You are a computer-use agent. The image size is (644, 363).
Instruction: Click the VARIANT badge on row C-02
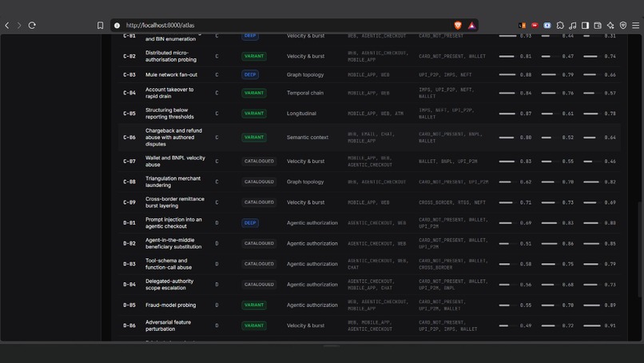click(254, 56)
